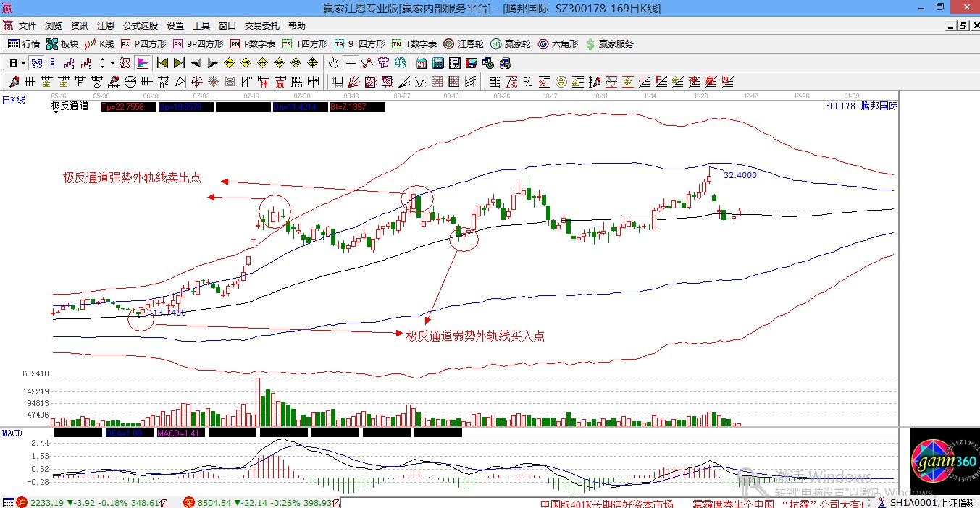Jump to first bar with skip-back arrow
Screen dimensions: 980x508
point(162,63)
